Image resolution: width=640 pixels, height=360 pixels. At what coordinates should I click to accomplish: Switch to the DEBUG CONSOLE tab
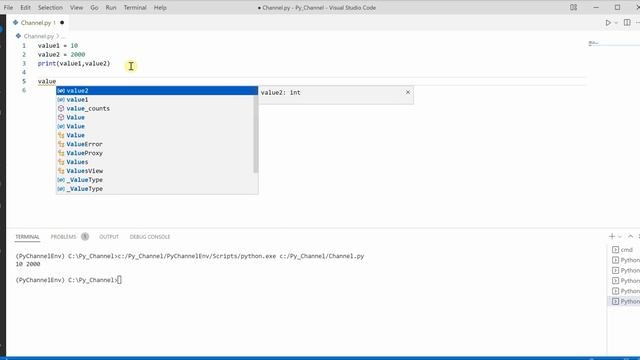(x=150, y=237)
